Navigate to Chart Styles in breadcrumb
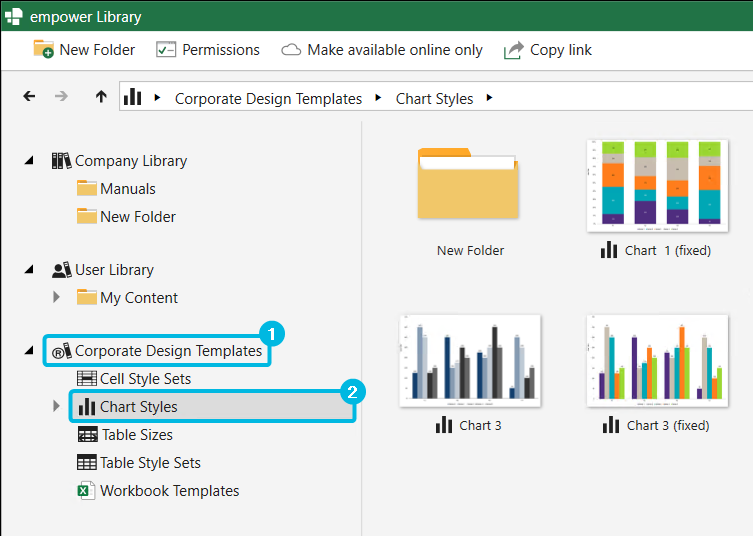 tap(434, 98)
